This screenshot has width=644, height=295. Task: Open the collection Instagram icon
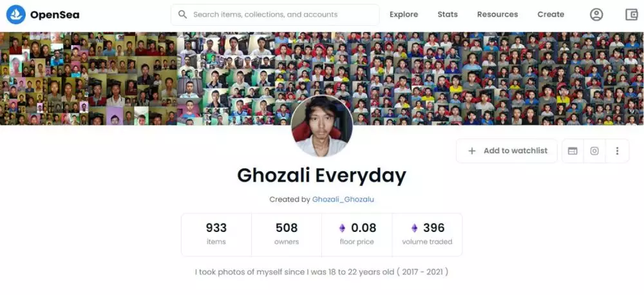coord(594,151)
